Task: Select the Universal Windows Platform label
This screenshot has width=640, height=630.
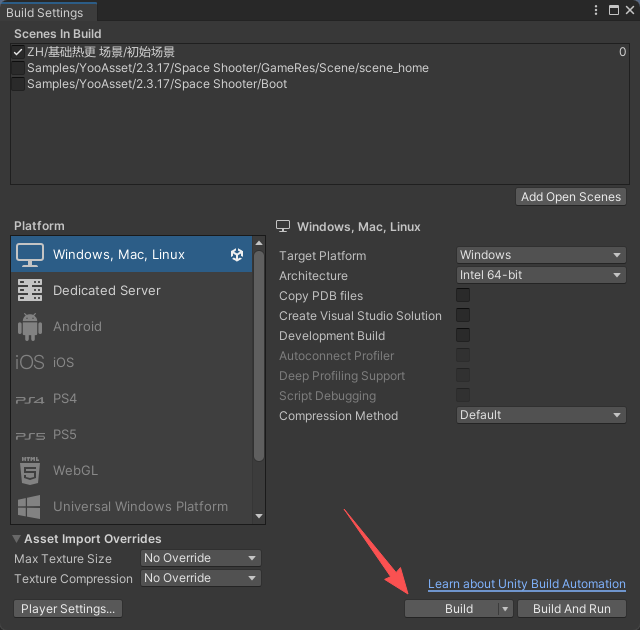Action: click(x=140, y=506)
